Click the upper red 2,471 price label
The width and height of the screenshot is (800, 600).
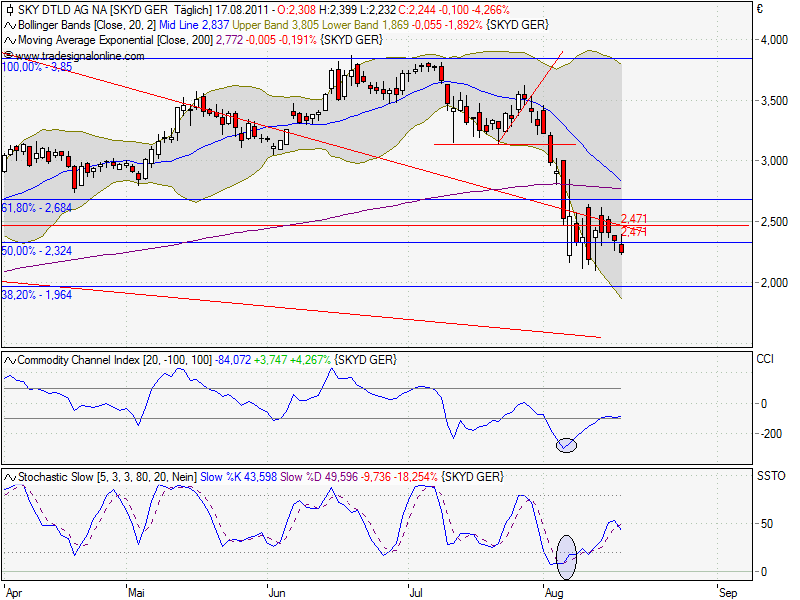pos(634,219)
